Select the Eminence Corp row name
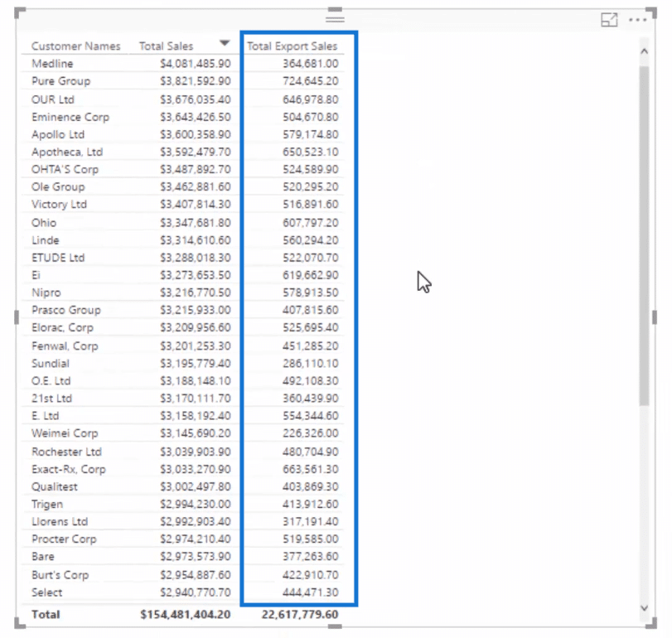 pyautogui.click(x=70, y=118)
